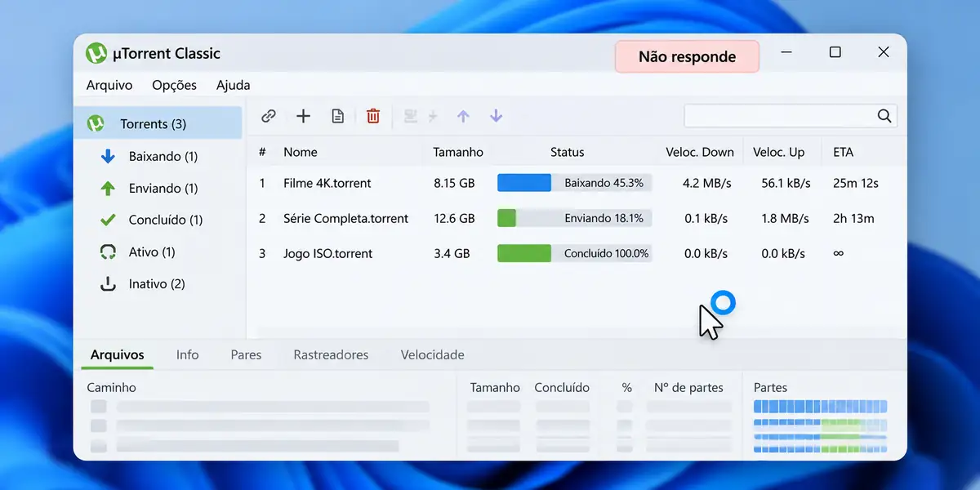Open the Velocidade tab
Image resolution: width=980 pixels, height=490 pixels.
(432, 354)
